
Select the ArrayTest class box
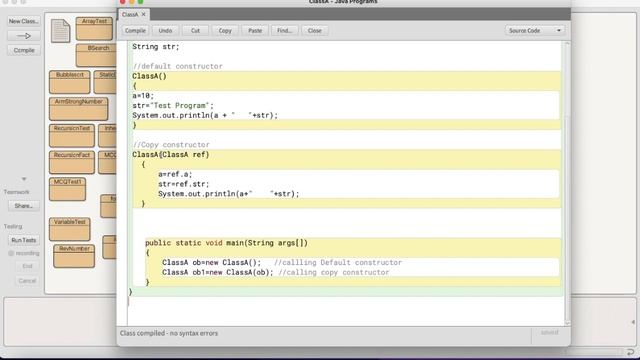coord(94,28)
